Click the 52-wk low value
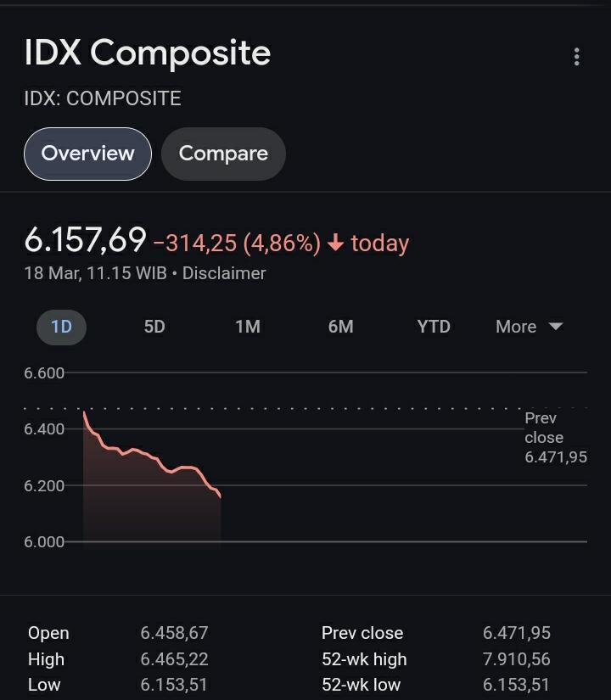This screenshot has width=611, height=700. (x=517, y=685)
